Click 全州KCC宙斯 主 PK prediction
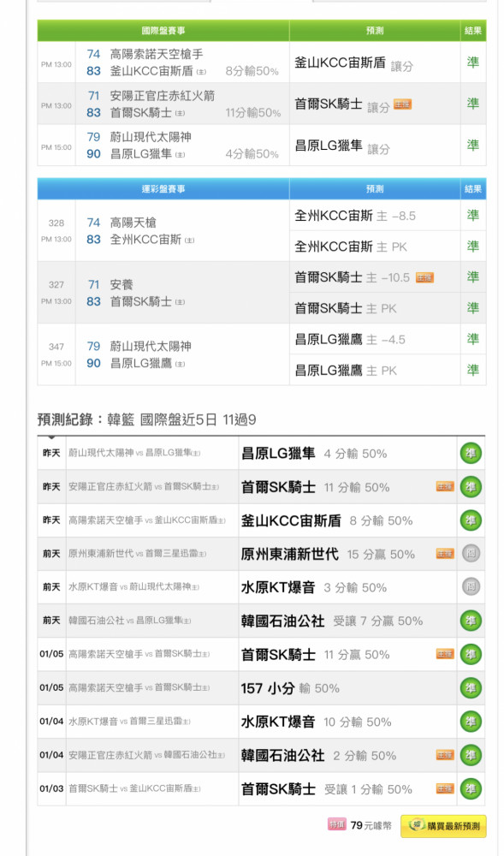This screenshot has width=504, height=856. coord(351,247)
